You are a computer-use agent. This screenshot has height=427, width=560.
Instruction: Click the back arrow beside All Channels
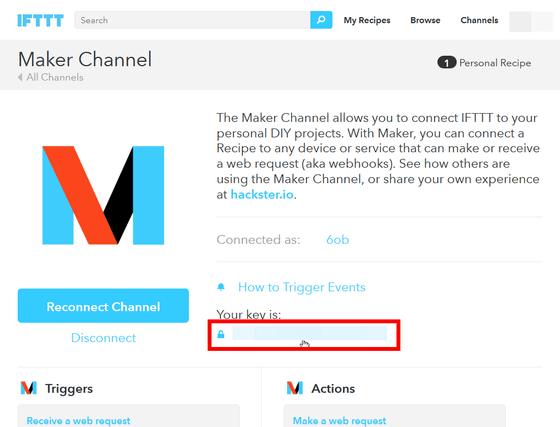tap(20, 77)
